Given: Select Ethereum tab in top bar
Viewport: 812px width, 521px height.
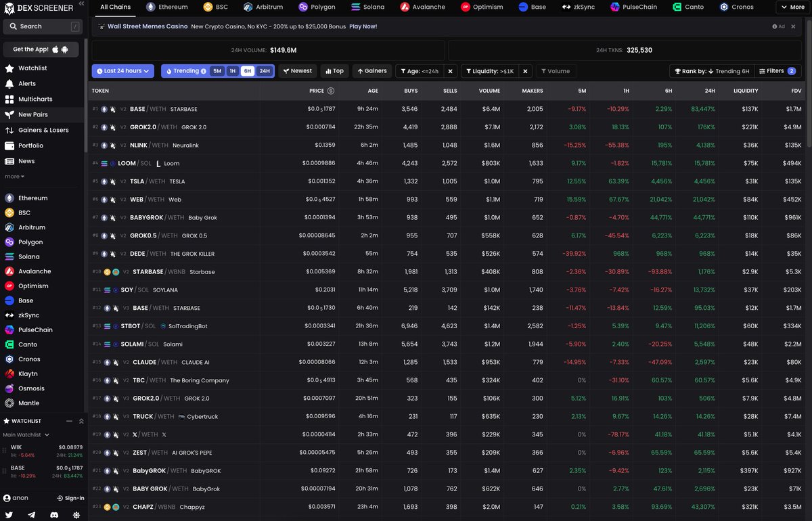Looking at the screenshot, I should 168,7.
